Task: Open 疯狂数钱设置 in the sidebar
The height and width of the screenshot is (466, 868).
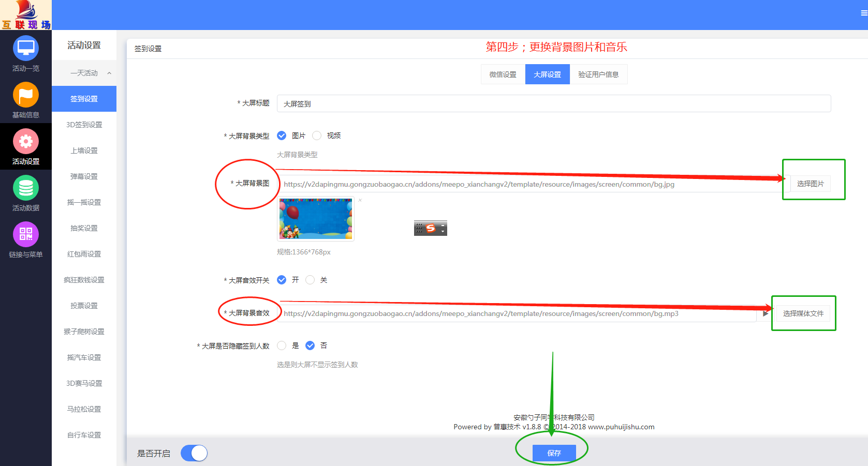Action: pos(84,280)
